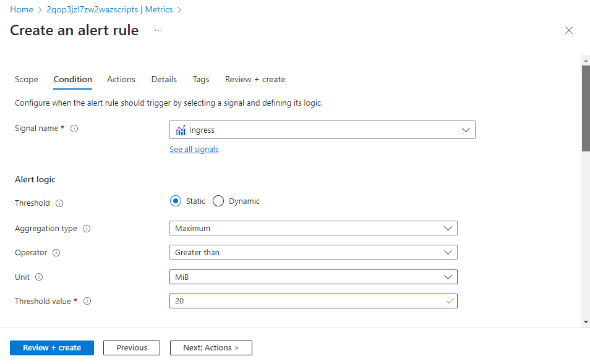Select the Dynamic threshold radio button
This screenshot has height=364, width=590.
tap(218, 201)
